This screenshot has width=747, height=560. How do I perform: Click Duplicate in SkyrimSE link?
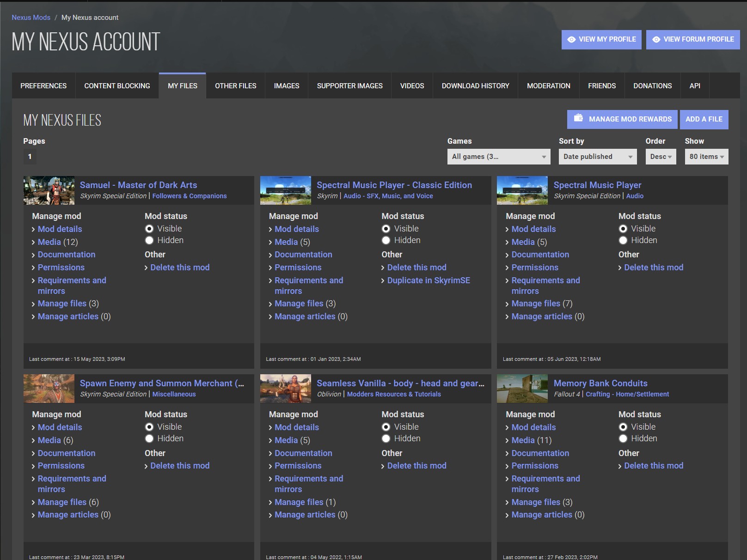pyautogui.click(x=429, y=280)
